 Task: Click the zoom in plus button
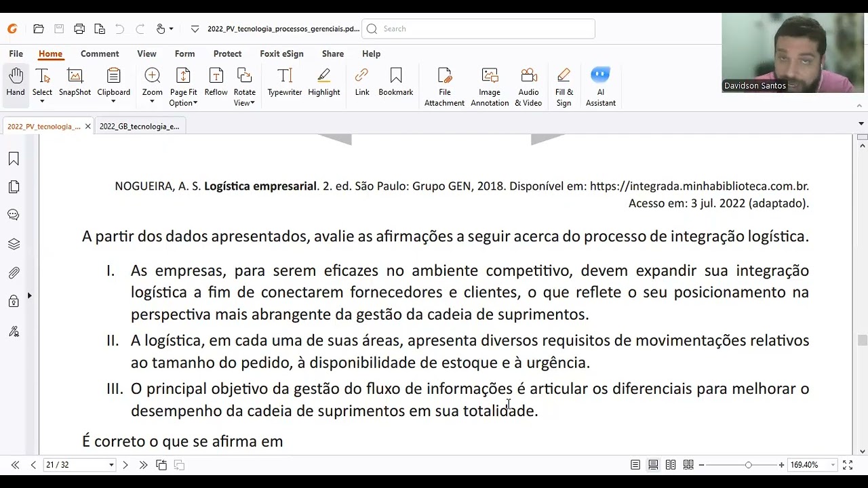pyautogui.click(x=781, y=465)
